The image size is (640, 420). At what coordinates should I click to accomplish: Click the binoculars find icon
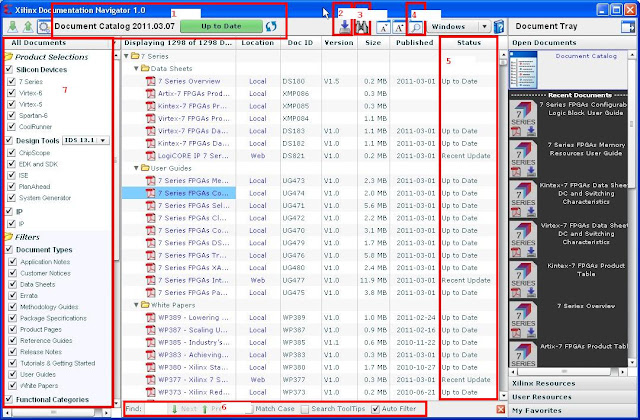(x=362, y=27)
